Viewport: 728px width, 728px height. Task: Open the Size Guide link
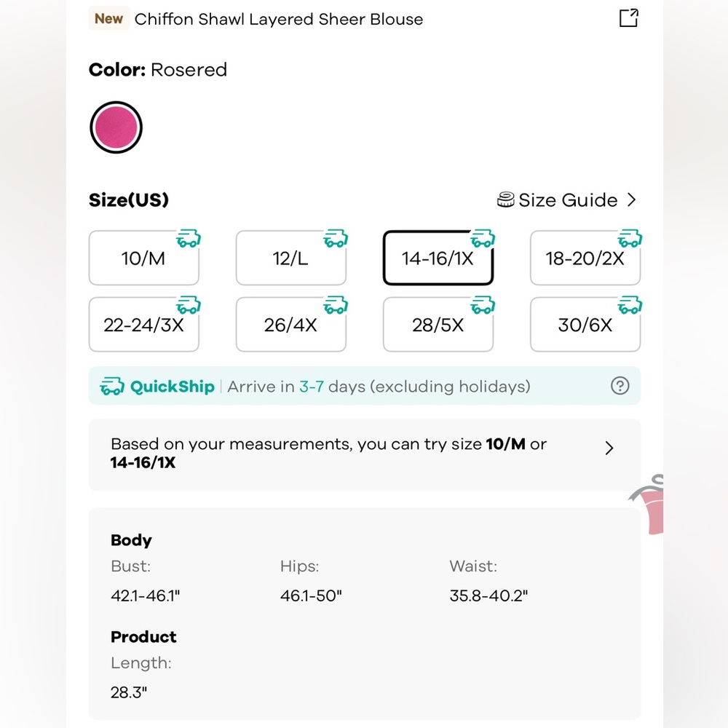568,200
